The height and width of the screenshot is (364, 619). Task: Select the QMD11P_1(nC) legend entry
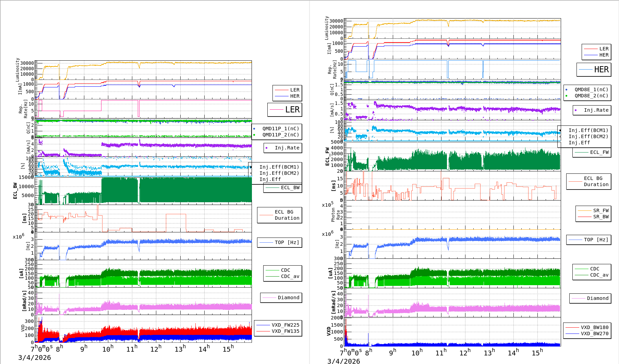[x=280, y=129]
